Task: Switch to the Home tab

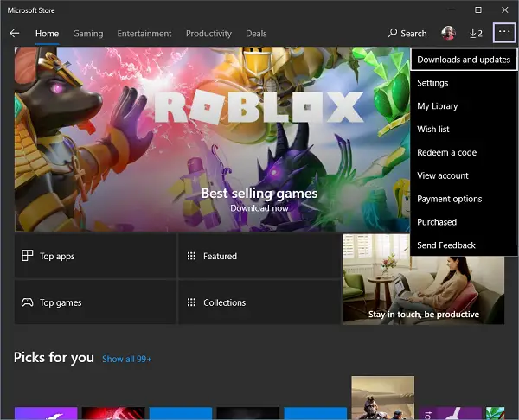Action: tap(47, 34)
